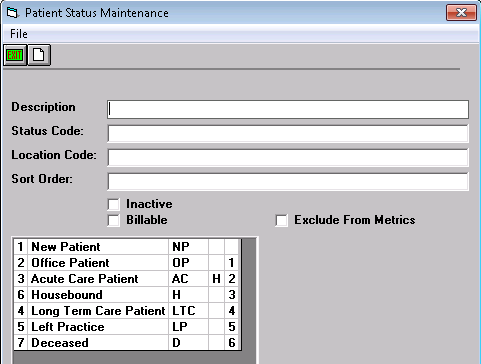Click the D code in Deceased row
Screen dimensions: 481x364
189,343
